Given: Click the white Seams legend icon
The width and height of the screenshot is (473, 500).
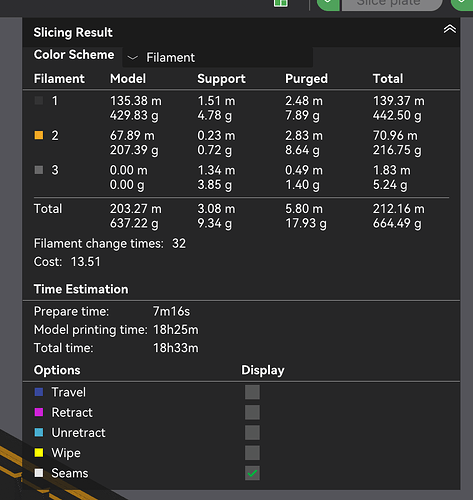Looking at the screenshot, I should coord(39,473).
